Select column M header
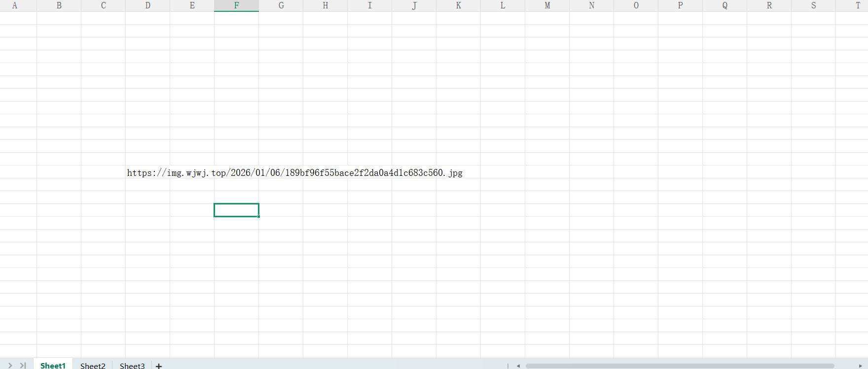This screenshot has height=369, width=868. [547, 5]
